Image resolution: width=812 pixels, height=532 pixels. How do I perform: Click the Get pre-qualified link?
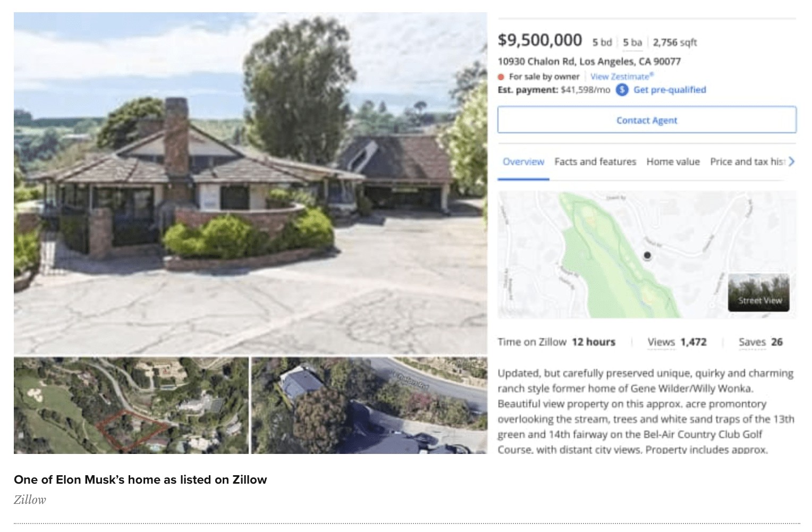coord(669,90)
